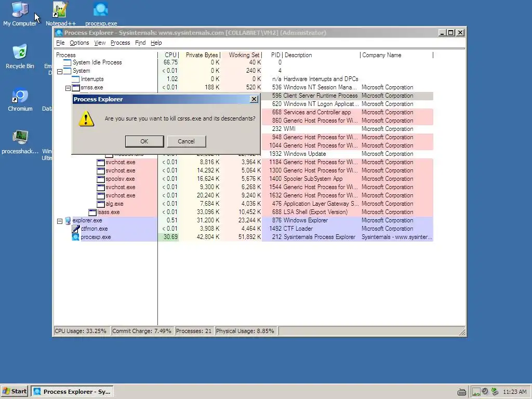This screenshot has height=399, width=532.
Task: Click the dialog warning triangle icon
Action: (x=86, y=119)
